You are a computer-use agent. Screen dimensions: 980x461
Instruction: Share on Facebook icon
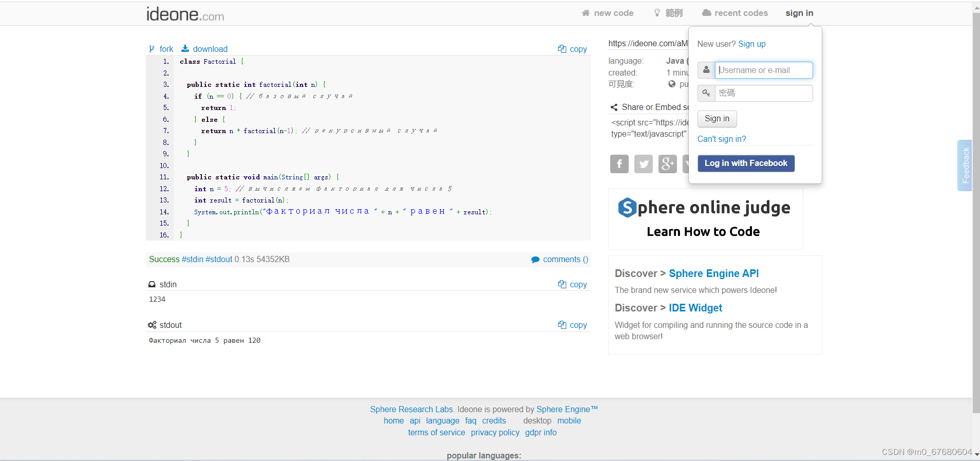(619, 164)
